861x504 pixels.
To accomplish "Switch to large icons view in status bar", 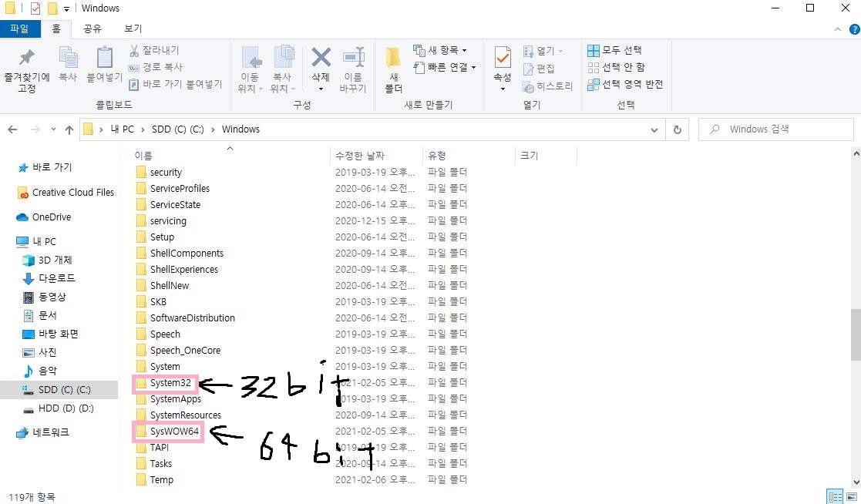I will [x=851, y=497].
